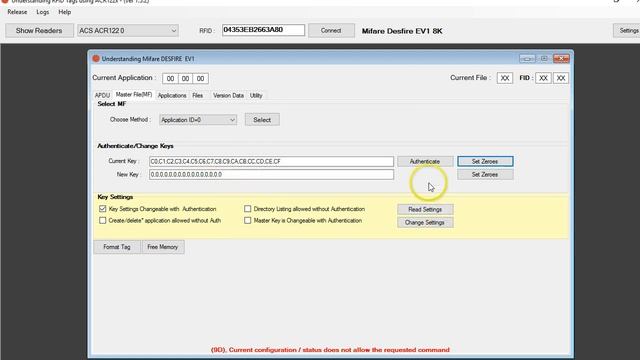Switch to the Master File(MF) tab
This screenshot has height=360, width=640.
coord(134,95)
